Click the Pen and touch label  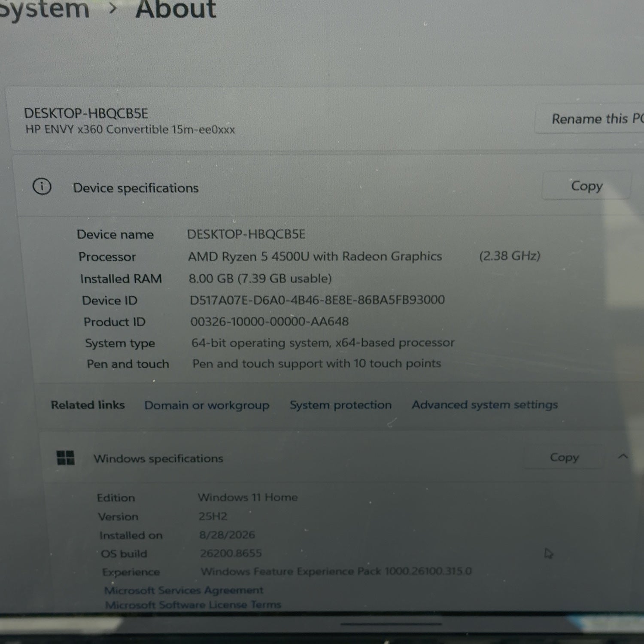tap(128, 364)
